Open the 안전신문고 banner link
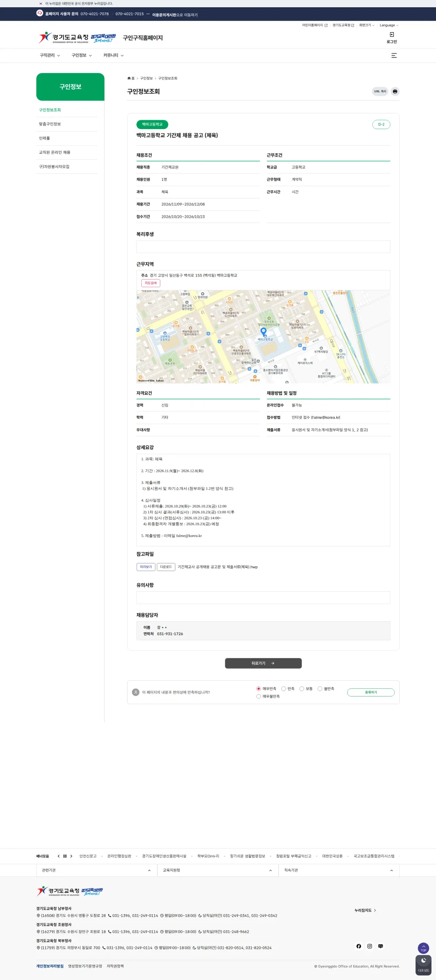 point(88,856)
